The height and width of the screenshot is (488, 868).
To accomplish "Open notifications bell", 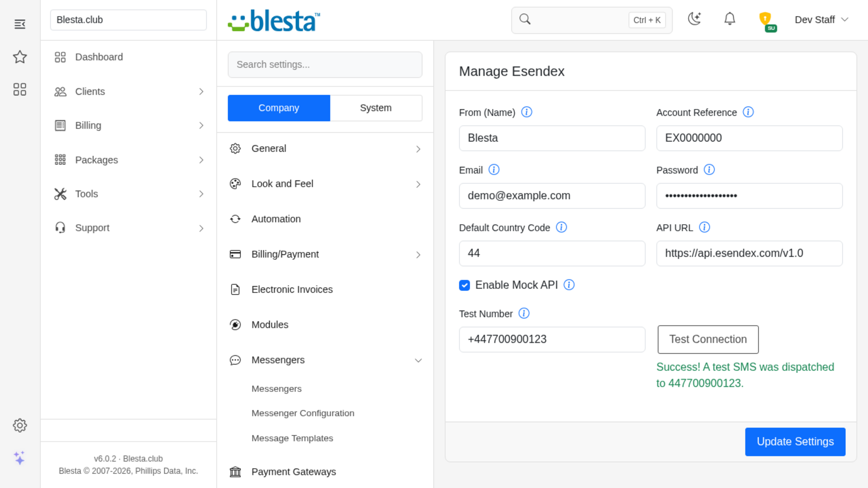I will [x=730, y=19].
